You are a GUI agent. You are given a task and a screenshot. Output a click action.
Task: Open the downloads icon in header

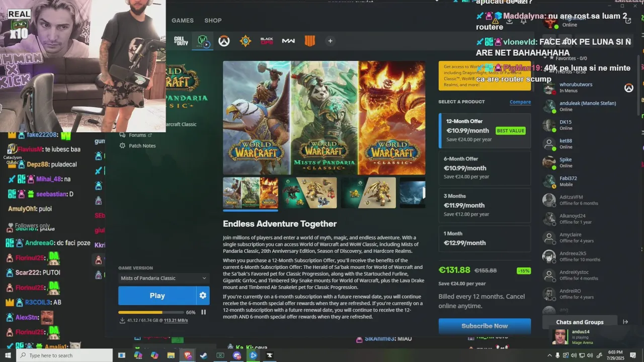pos(510,21)
